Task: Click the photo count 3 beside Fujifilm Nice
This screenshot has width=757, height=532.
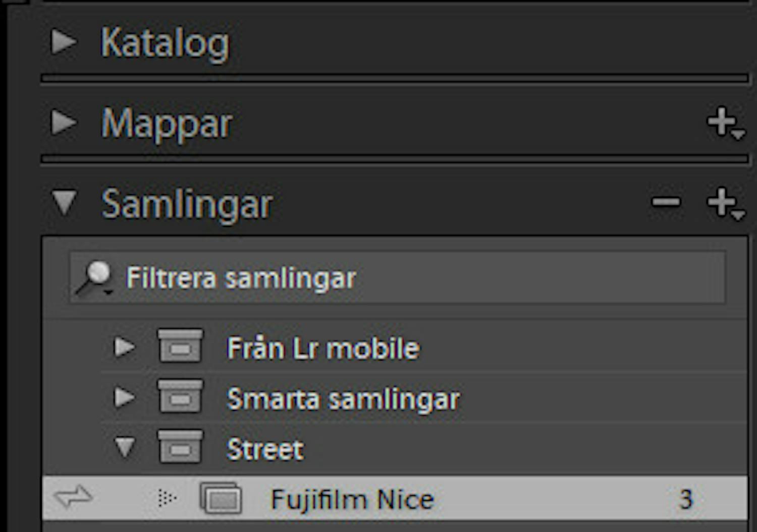Action: point(684,499)
